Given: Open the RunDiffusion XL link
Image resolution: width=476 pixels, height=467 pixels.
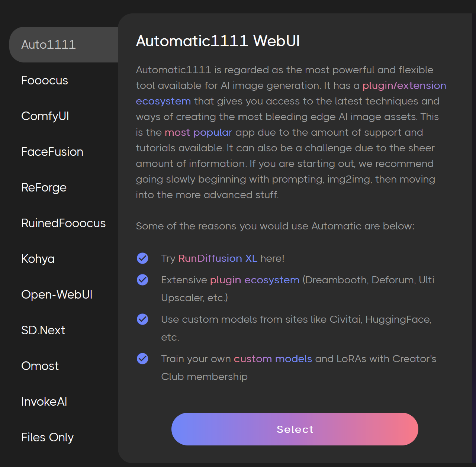Looking at the screenshot, I should coord(218,258).
